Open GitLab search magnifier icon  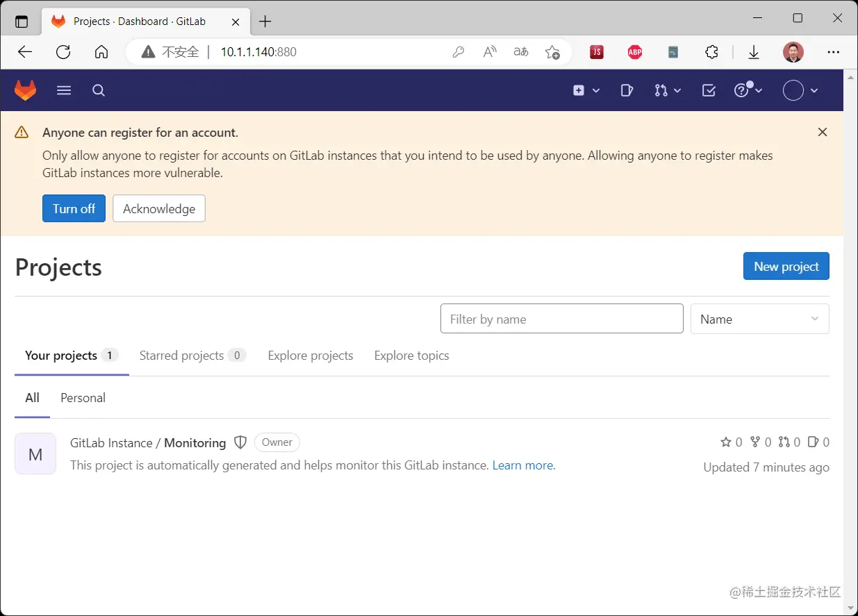99,90
